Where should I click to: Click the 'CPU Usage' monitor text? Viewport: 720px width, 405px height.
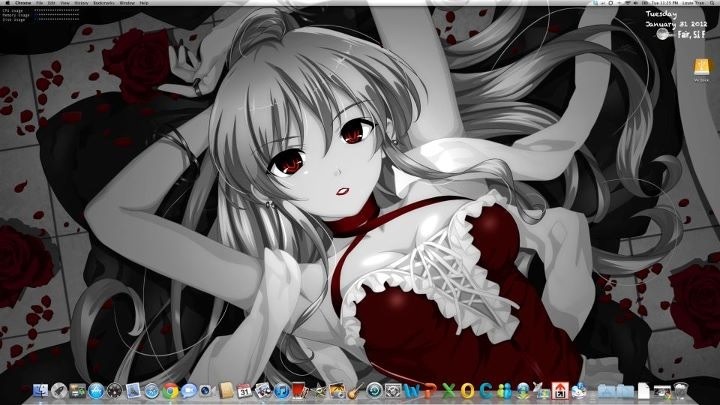13,11
